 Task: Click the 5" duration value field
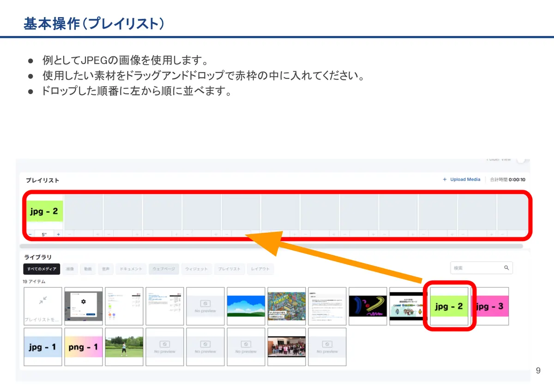pos(44,234)
